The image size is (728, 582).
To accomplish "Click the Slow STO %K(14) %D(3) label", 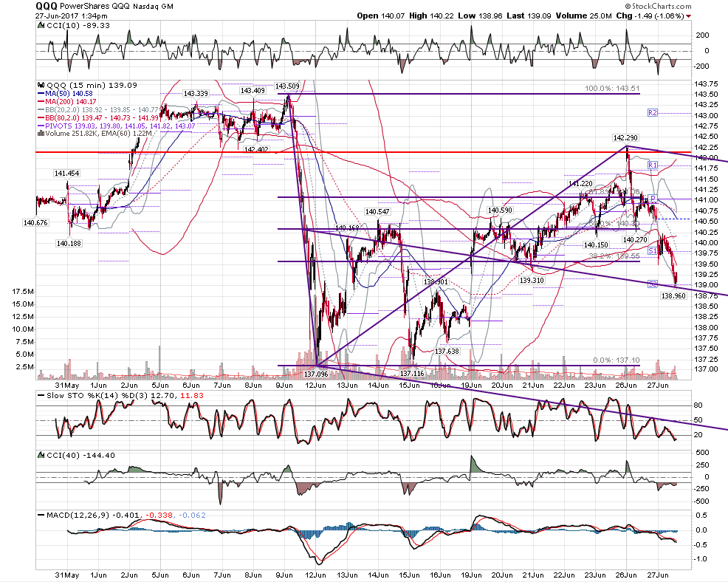I will 98,396.
